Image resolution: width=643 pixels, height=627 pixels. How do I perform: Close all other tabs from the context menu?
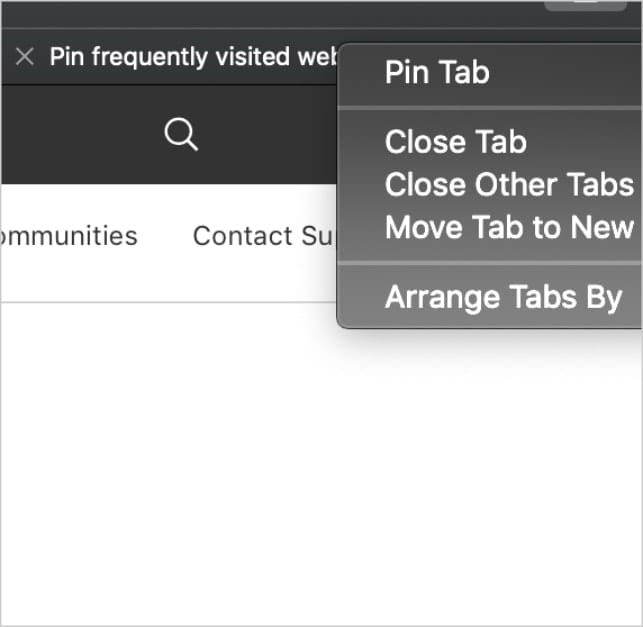pyautogui.click(x=509, y=185)
